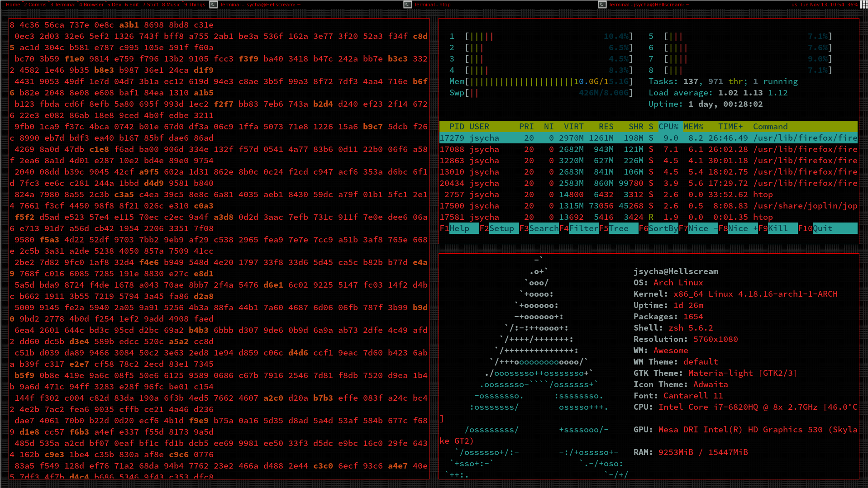Switch to the 6 Edit tag

[132, 5]
